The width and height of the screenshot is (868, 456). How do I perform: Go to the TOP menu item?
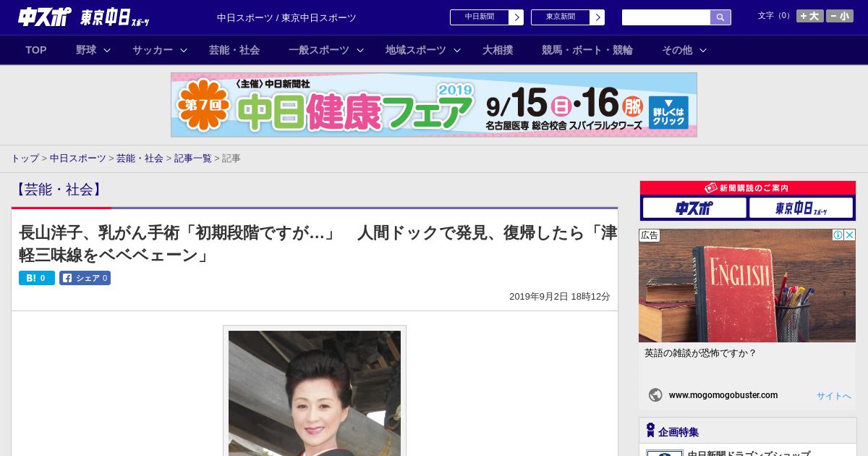click(36, 50)
